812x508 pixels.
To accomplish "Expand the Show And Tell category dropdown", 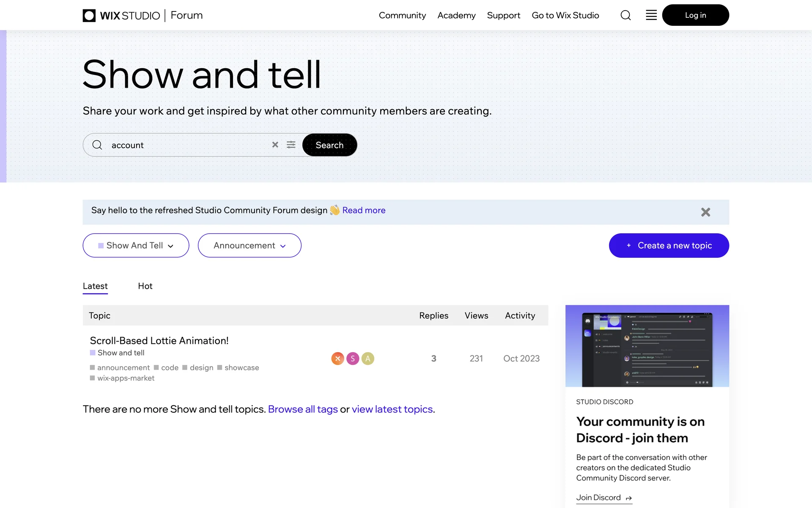I will pyautogui.click(x=136, y=246).
